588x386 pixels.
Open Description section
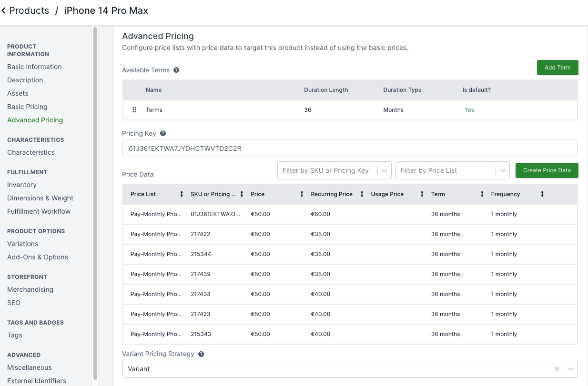(x=25, y=80)
